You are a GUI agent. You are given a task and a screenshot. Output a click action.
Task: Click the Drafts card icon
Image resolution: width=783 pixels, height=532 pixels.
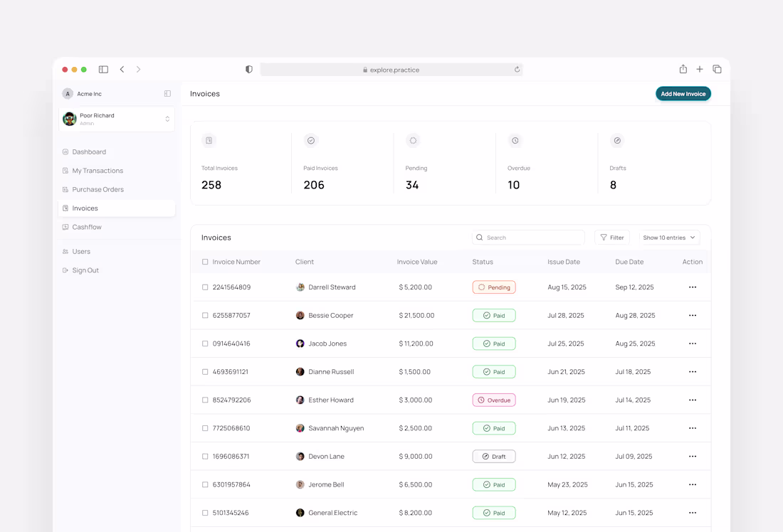tap(617, 140)
